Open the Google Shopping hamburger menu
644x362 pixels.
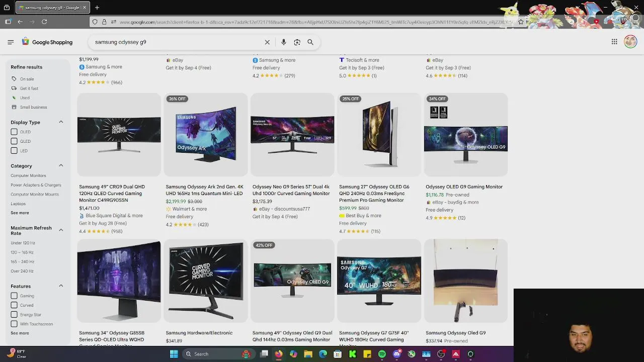coord(11,42)
